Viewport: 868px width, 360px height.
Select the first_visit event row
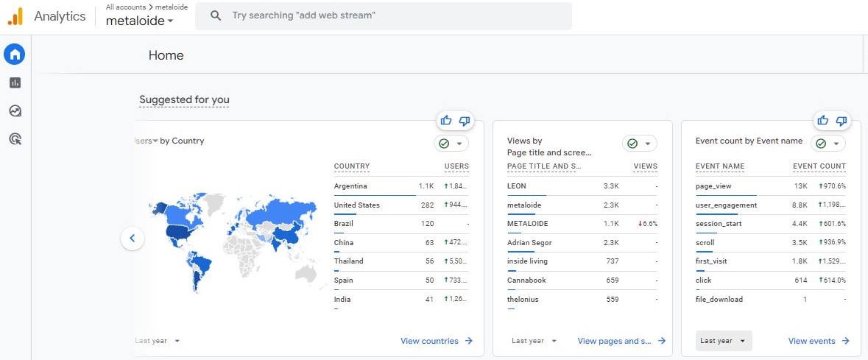[771, 261]
